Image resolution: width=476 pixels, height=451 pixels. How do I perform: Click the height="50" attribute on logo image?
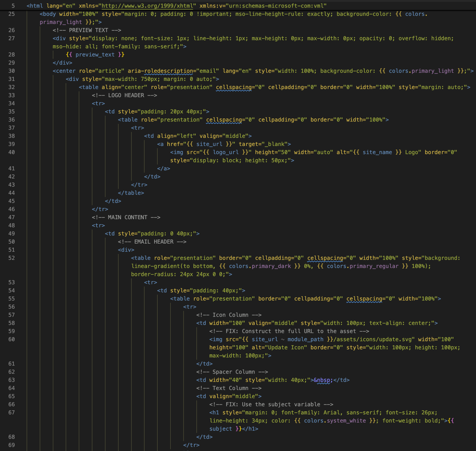[273, 152]
